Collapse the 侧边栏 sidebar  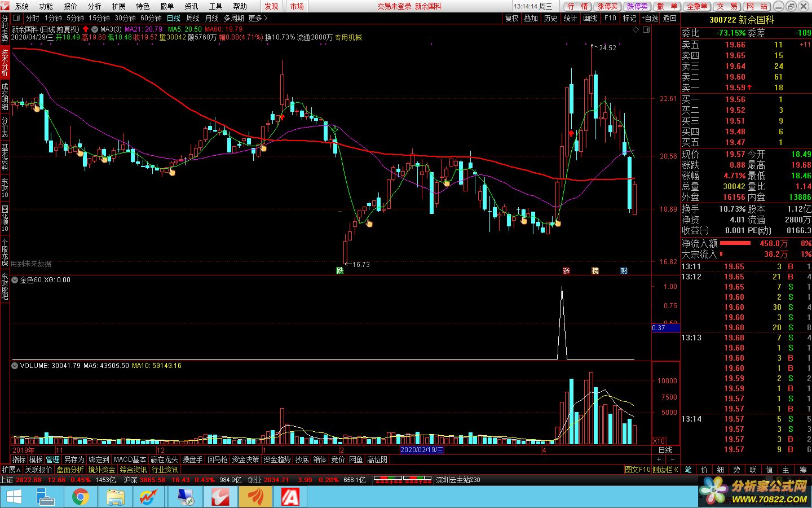tap(665, 470)
